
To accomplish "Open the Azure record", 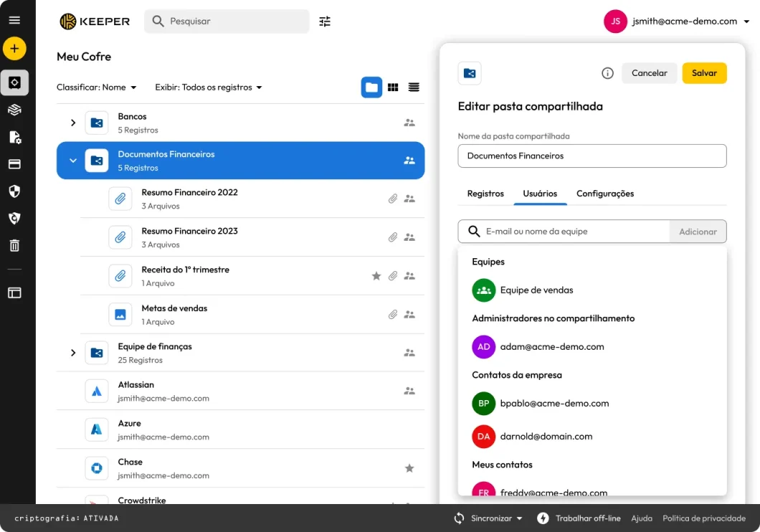I will click(x=240, y=429).
